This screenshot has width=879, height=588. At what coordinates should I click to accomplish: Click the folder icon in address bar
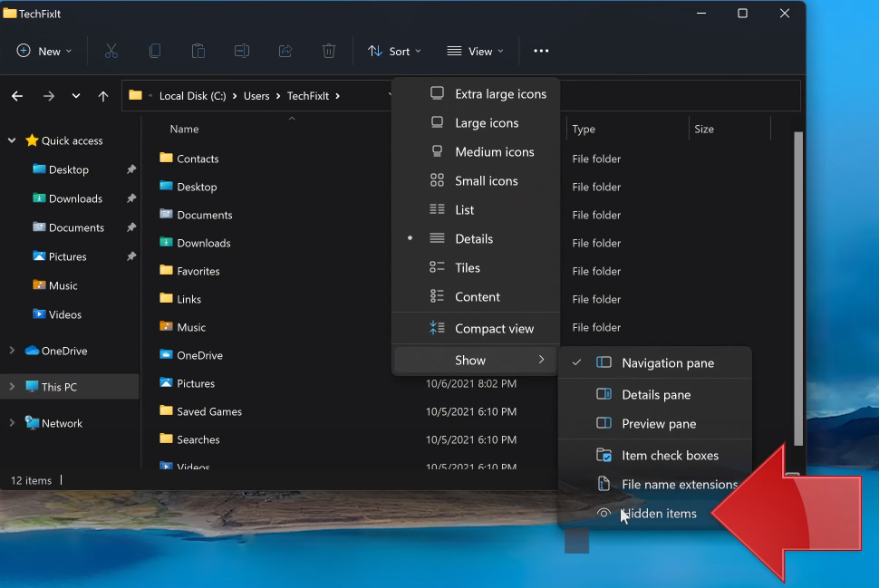pos(135,95)
